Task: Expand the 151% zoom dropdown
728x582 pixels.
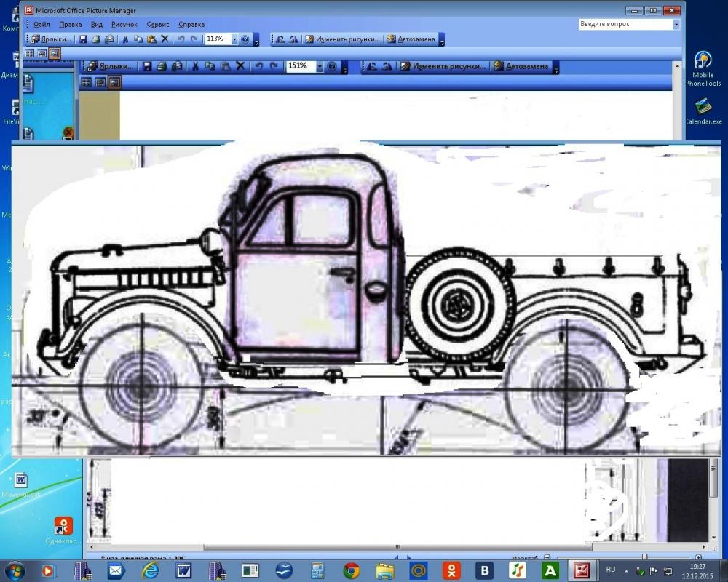Action: coord(320,66)
